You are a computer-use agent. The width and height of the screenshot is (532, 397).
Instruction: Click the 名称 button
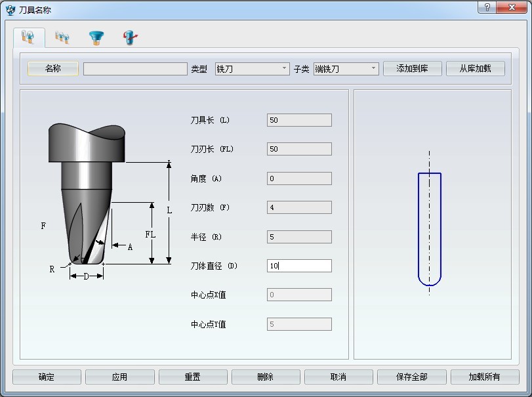(53, 68)
